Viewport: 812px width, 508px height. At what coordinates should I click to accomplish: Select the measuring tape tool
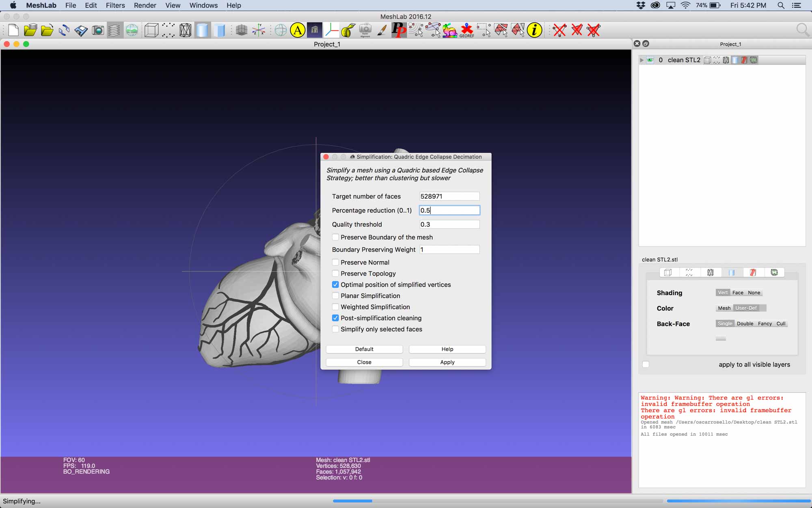click(x=348, y=30)
